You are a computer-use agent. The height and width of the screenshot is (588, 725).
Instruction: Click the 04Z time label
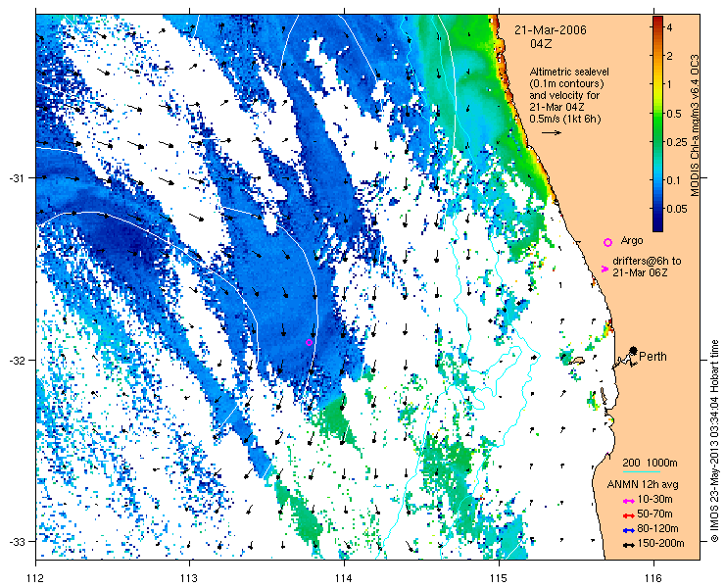[x=541, y=44]
